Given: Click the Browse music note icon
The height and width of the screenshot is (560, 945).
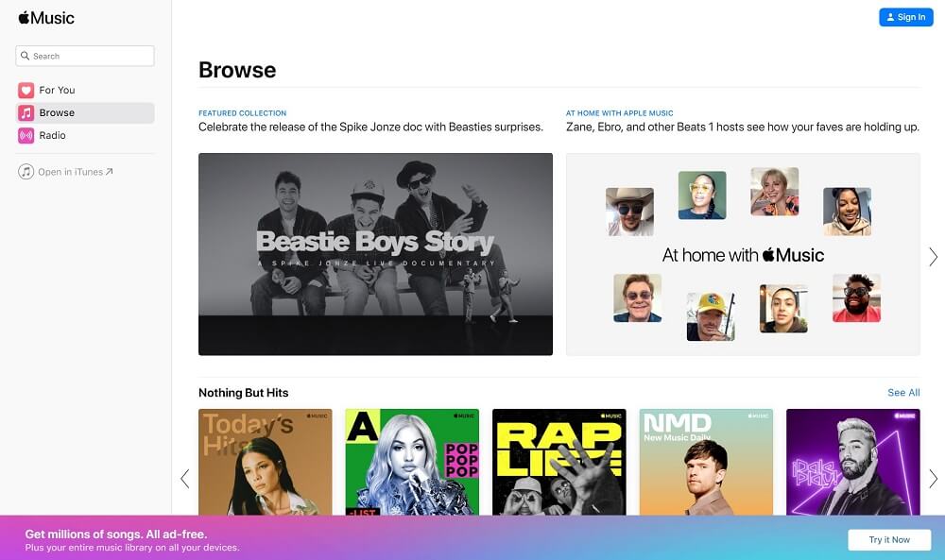Looking at the screenshot, I should [26, 113].
